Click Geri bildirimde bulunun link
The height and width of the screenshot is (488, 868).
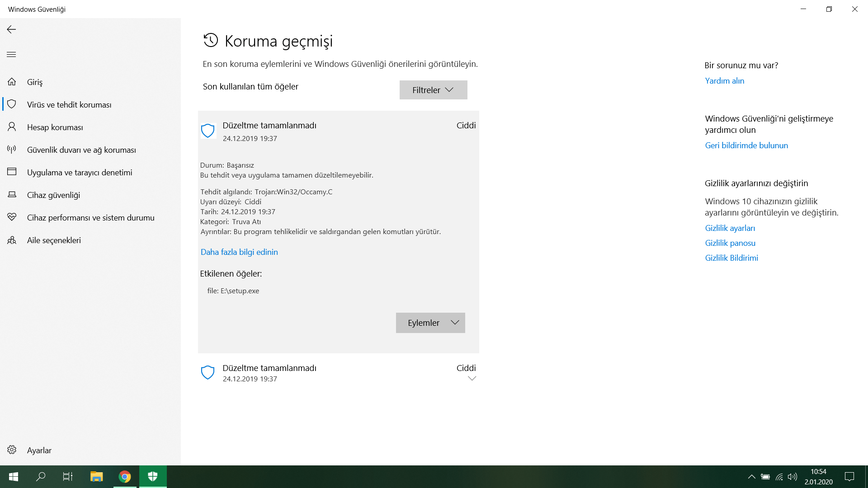click(746, 145)
